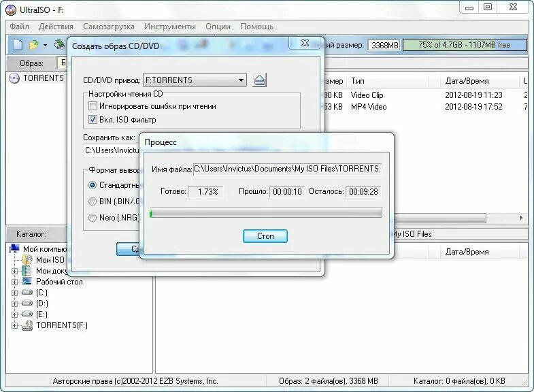Viewport: 534px width, 392px height.
Task: Open the Помощь menu
Action: [256, 27]
